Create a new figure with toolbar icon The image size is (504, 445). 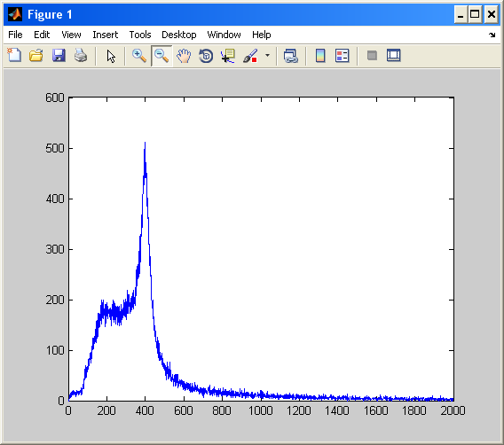tap(14, 56)
